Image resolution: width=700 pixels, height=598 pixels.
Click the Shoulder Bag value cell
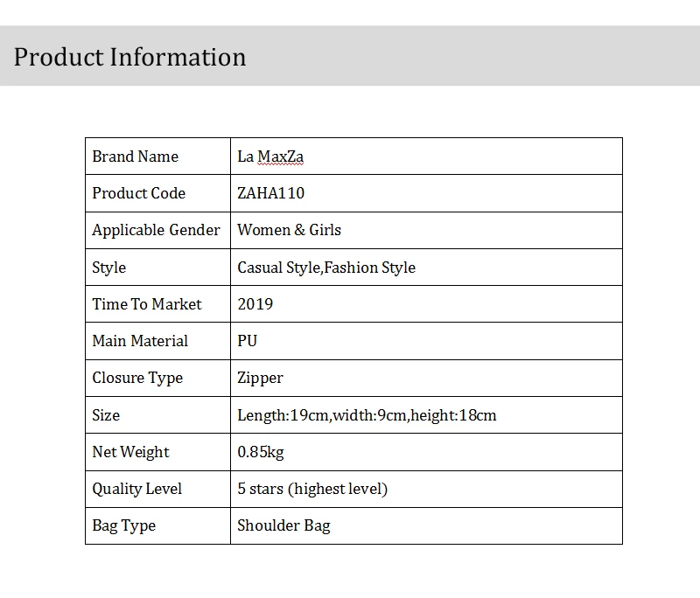[426, 525]
